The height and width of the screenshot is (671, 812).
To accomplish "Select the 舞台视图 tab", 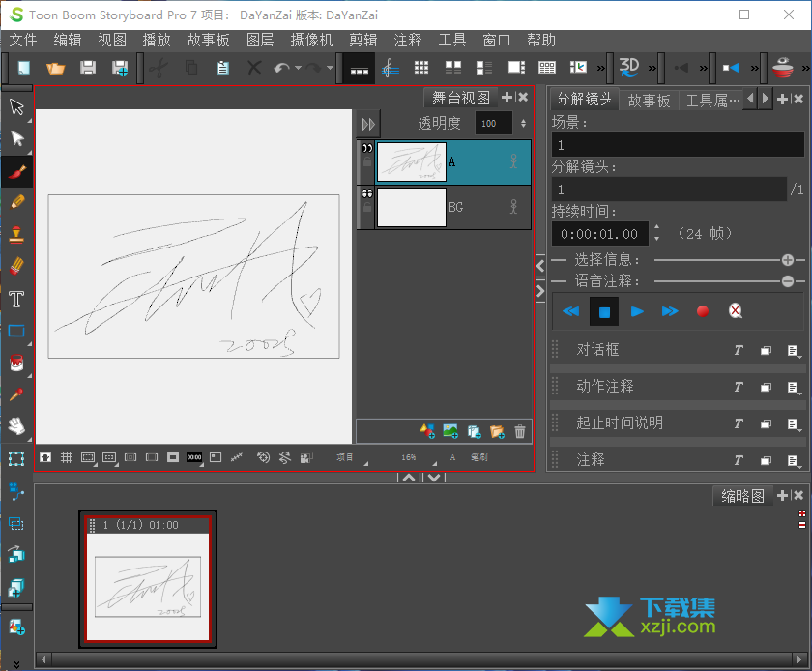I will click(461, 98).
